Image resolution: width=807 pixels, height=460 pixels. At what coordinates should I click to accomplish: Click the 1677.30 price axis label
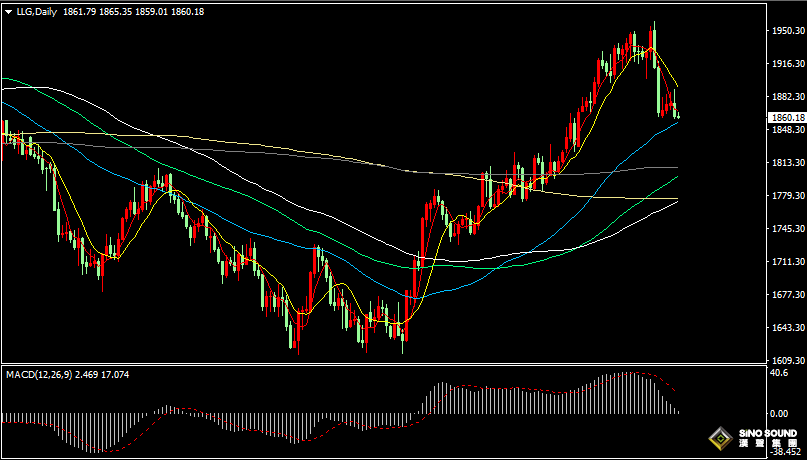coord(788,295)
